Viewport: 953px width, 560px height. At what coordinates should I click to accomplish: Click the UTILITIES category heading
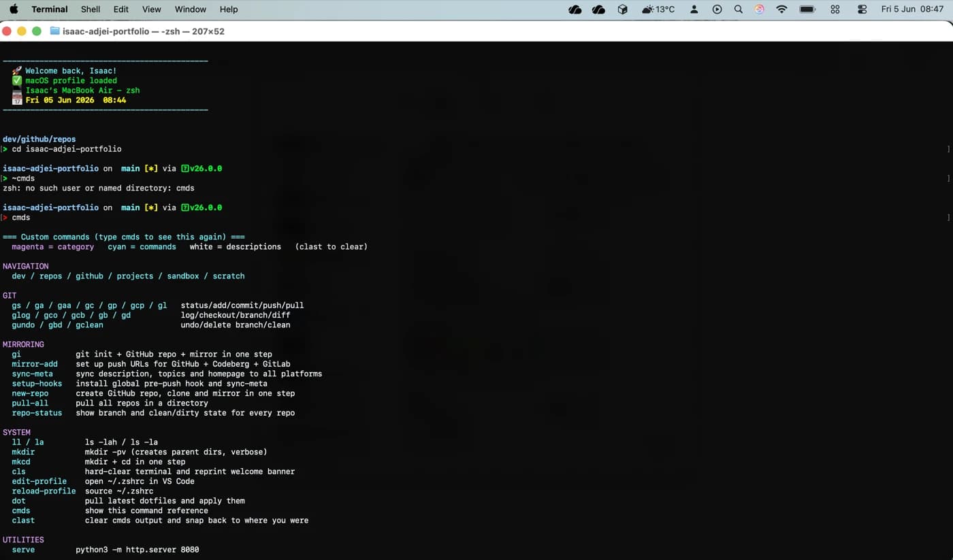point(23,540)
